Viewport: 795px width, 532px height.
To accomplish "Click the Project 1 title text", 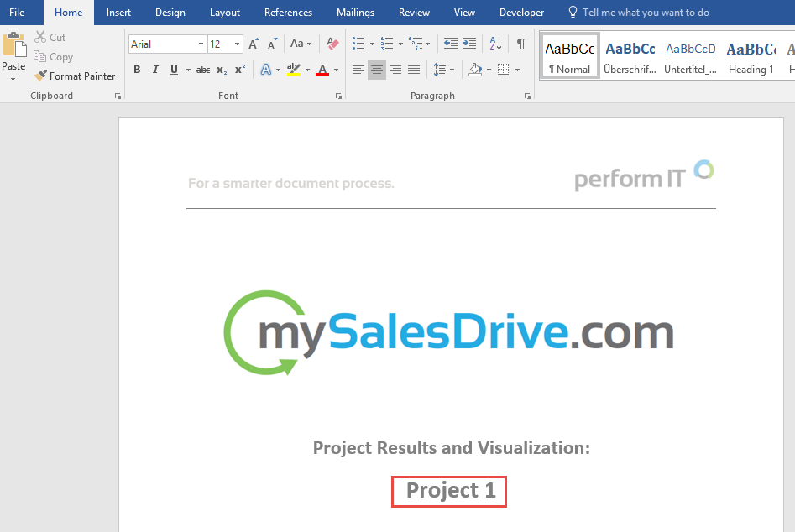I will [x=451, y=490].
